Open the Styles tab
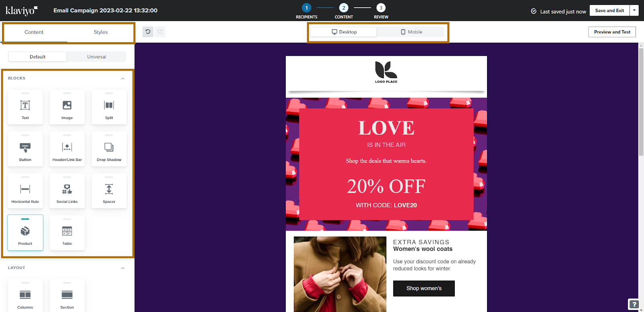Image resolution: width=644 pixels, height=312 pixels. coord(101,32)
